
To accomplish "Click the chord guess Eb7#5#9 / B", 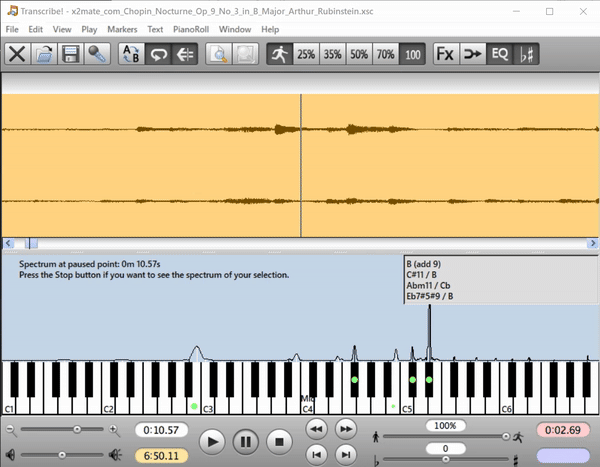I will (430, 296).
